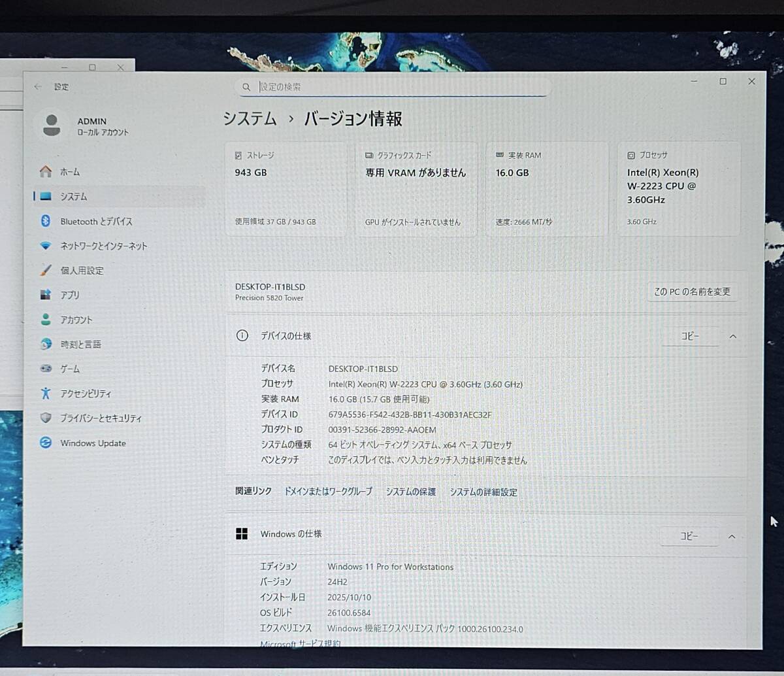The image size is (784, 676).
Task: Click the network Wi-Fi icon in sidebar
Action: (45, 246)
